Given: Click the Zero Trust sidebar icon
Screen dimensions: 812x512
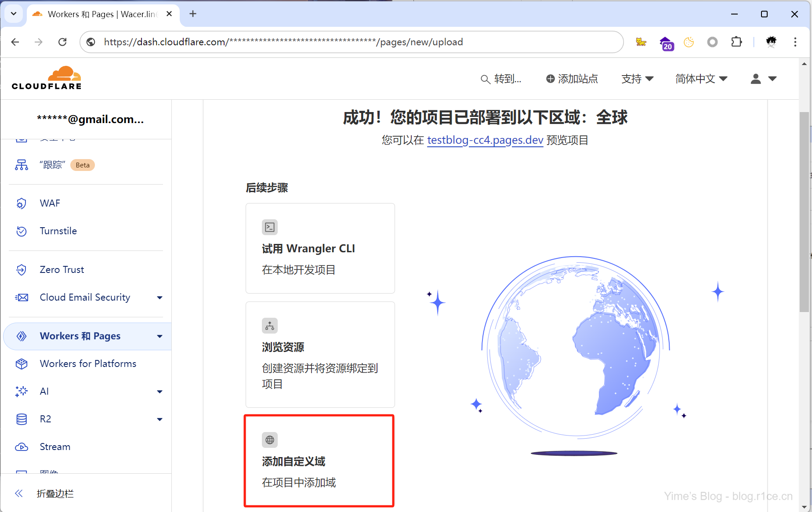Looking at the screenshot, I should click(x=21, y=270).
